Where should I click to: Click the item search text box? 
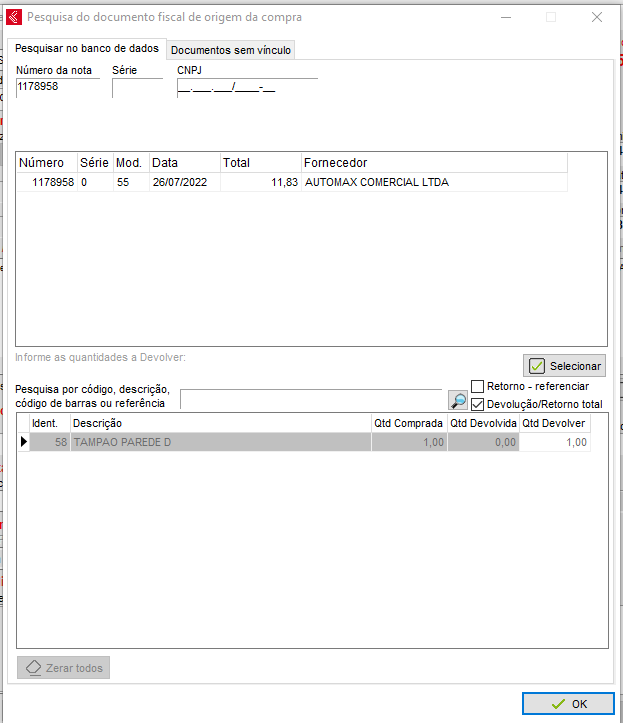pyautogui.click(x=310, y=399)
